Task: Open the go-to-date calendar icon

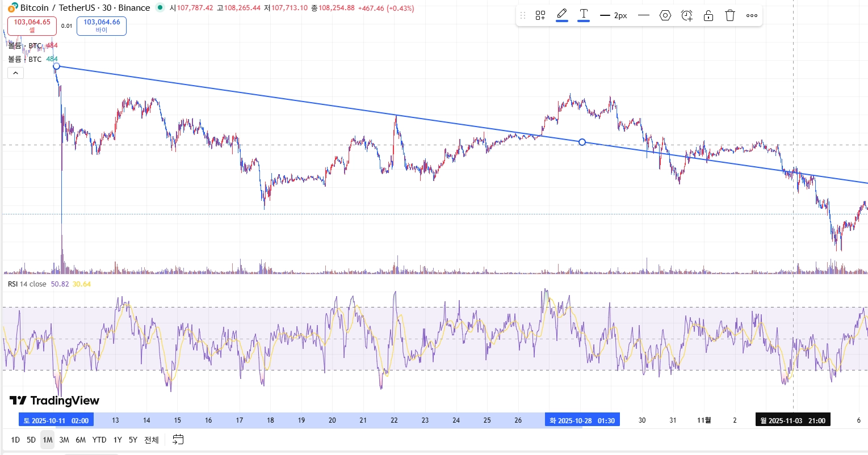Action: (x=178, y=440)
